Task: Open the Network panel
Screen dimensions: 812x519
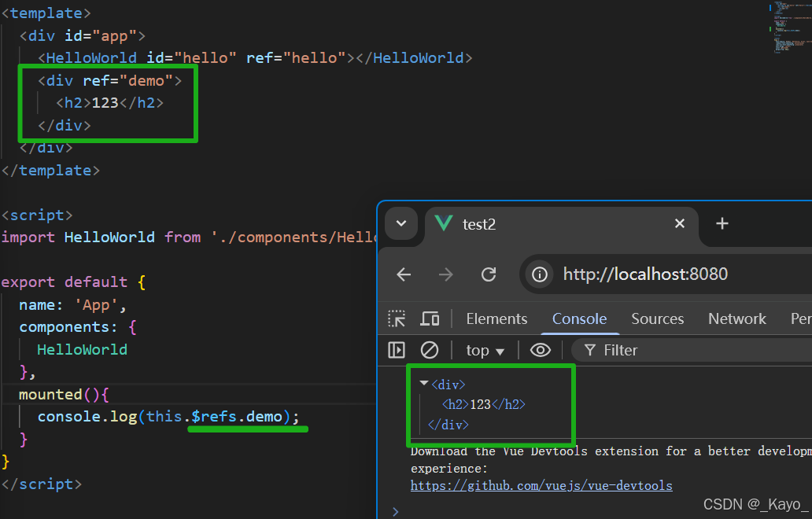Action: 736,318
